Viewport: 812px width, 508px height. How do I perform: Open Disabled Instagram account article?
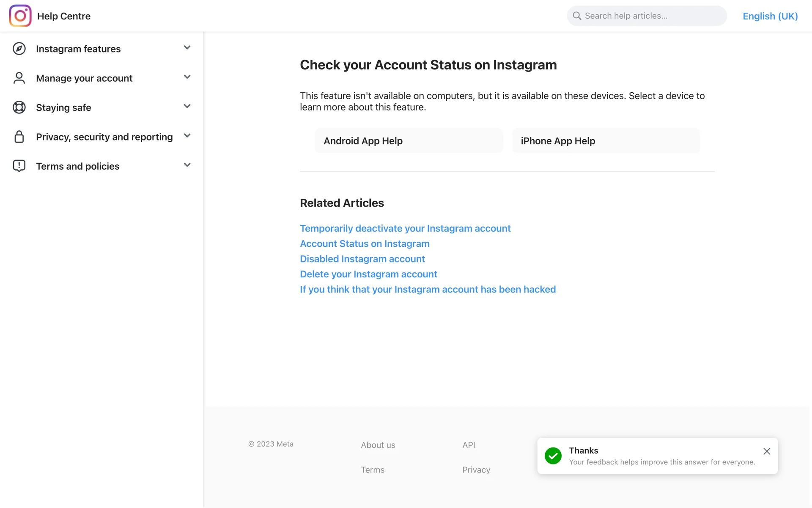pyautogui.click(x=362, y=259)
